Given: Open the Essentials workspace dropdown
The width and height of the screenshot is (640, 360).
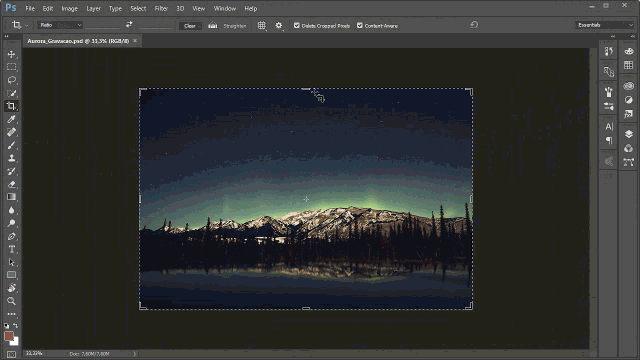Looking at the screenshot, I should [604, 25].
